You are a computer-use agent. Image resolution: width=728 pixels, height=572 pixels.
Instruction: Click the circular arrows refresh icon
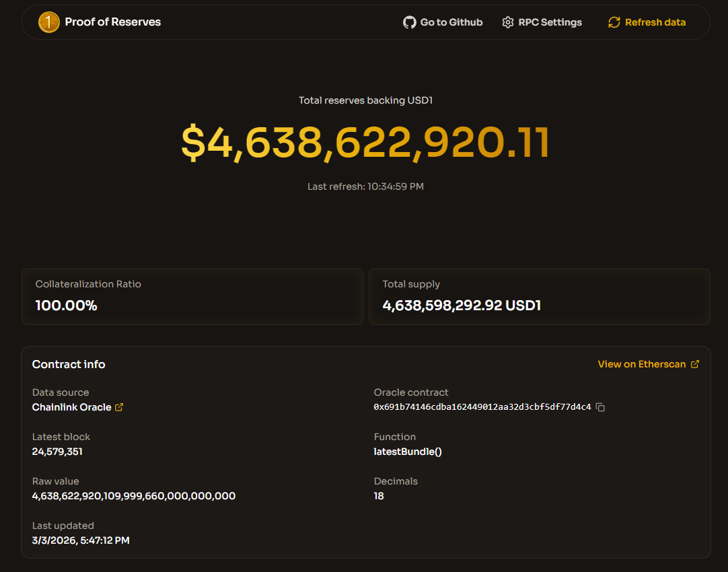[x=614, y=22]
